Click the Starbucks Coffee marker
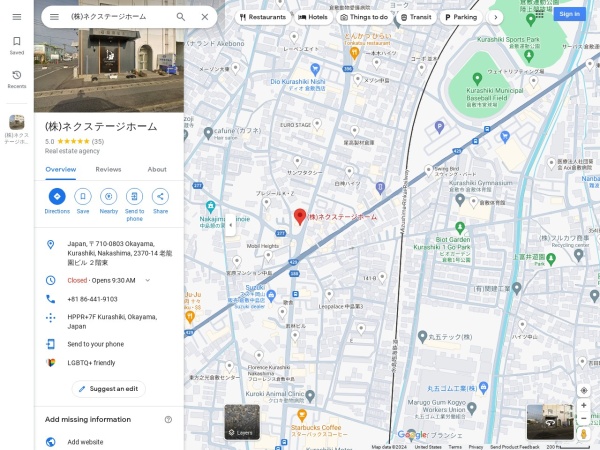This screenshot has height=450, width=600. [x=302, y=415]
